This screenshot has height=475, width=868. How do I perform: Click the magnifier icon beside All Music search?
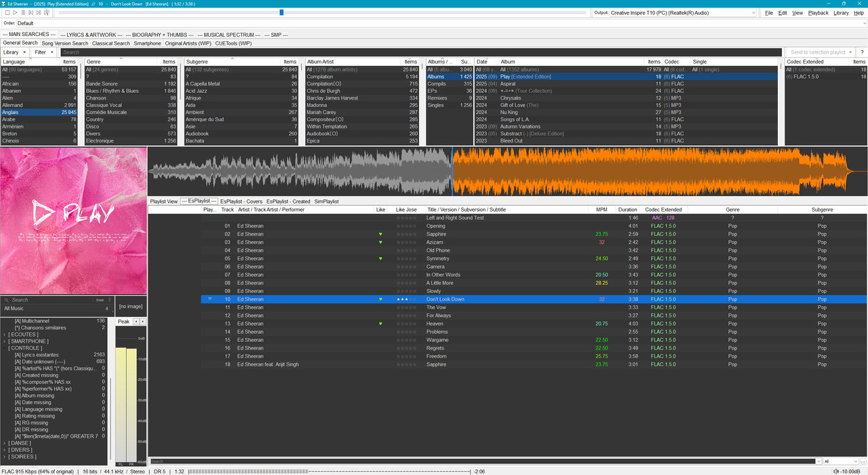[7, 300]
